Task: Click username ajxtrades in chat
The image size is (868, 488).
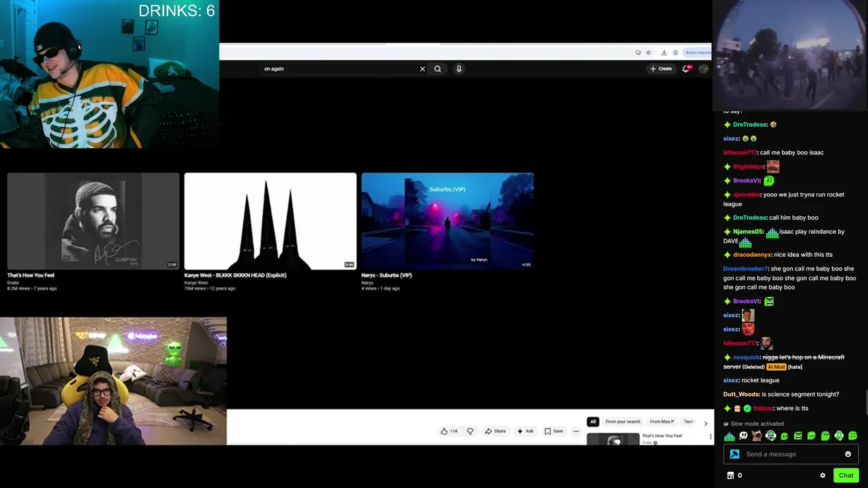Action: tap(747, 195)
